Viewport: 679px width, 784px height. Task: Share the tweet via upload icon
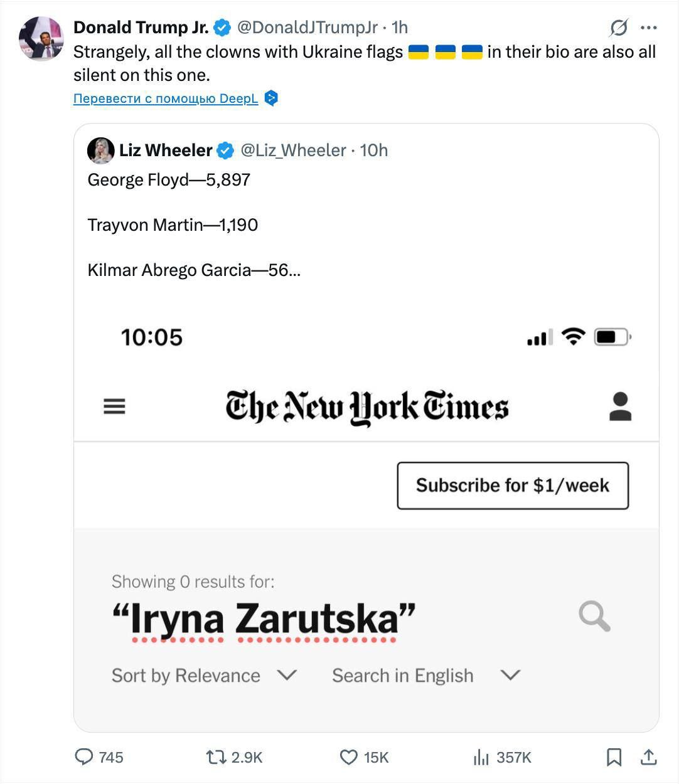pos(648,757)
